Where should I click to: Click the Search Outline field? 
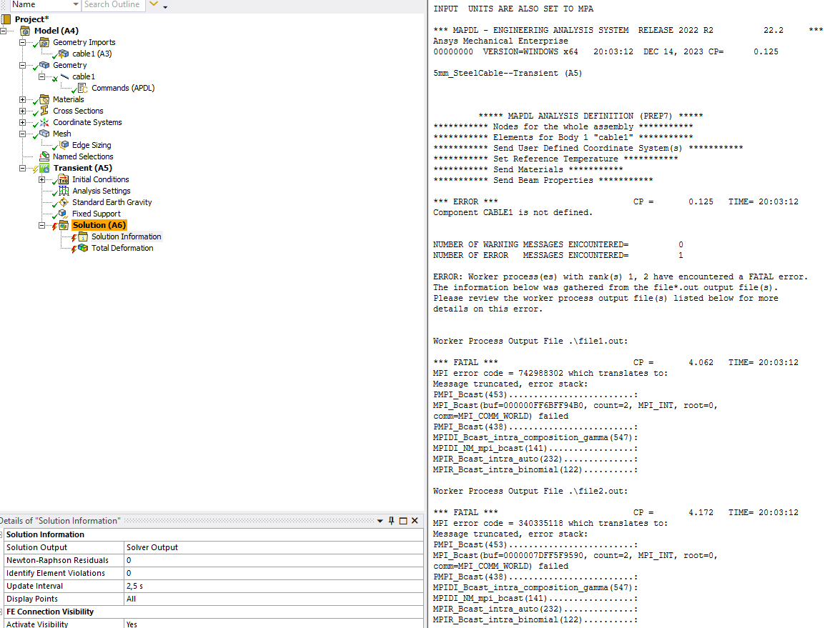point(113,5)
